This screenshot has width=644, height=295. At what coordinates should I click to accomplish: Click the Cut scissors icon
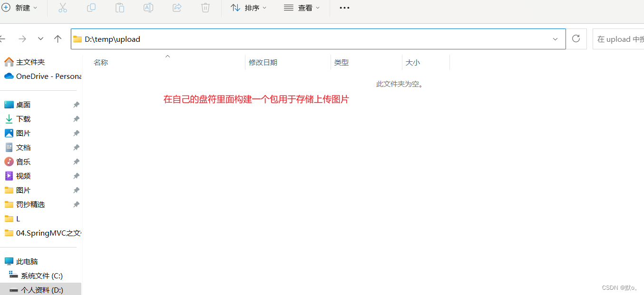coord(63,8)
